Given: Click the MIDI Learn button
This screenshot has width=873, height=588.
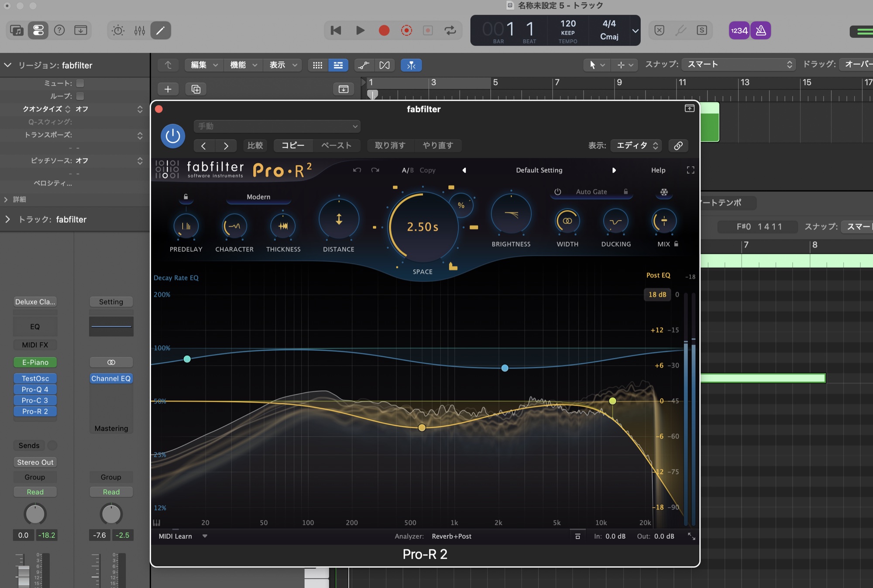Looking at the screenshot, I should (175, 536).
